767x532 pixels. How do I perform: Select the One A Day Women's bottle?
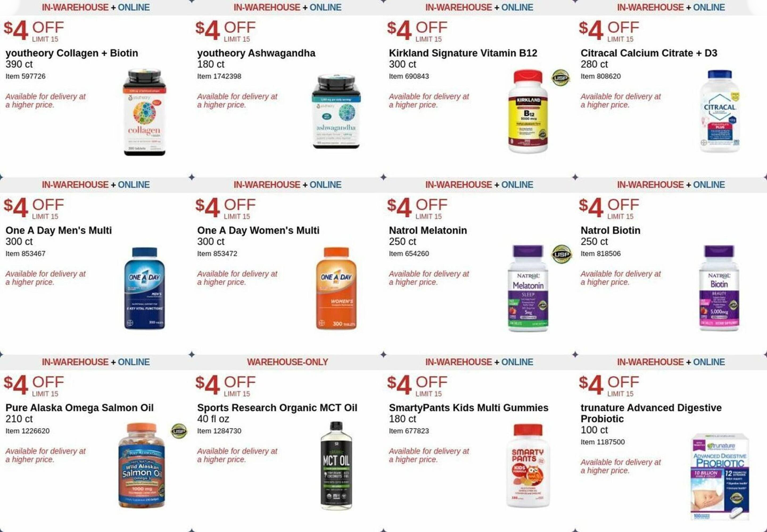click(x=336, y=288)
